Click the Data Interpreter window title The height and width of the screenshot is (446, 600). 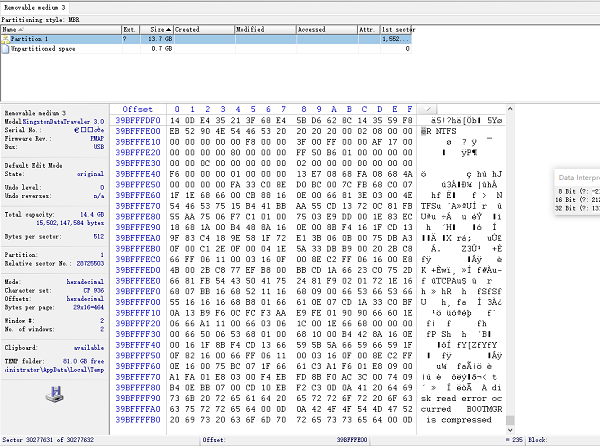point(579,177)
